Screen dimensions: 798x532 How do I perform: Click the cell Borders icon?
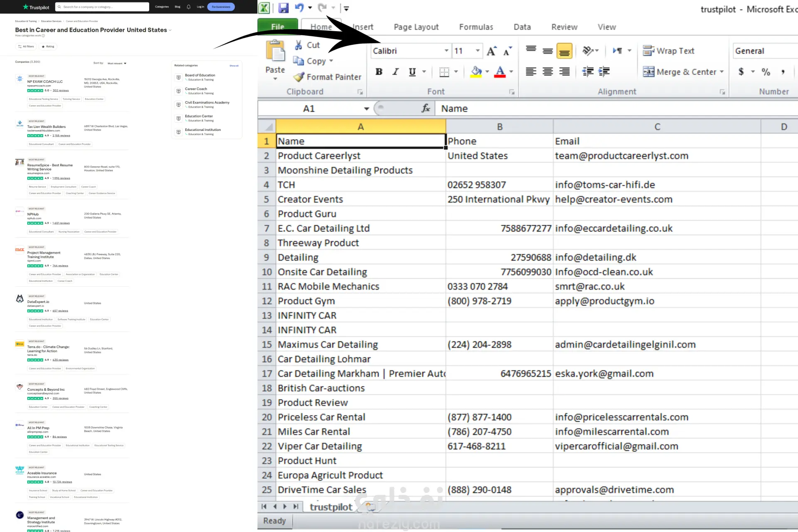(444, 72)
